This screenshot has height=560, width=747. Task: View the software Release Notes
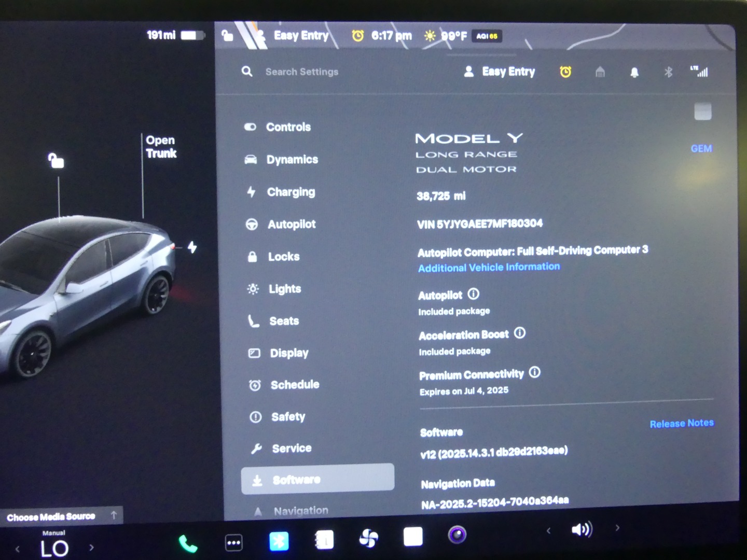coord(681,424)
